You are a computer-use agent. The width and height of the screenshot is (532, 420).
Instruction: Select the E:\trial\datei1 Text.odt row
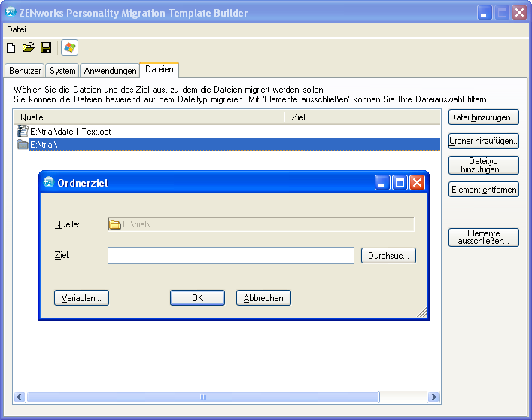228,131
